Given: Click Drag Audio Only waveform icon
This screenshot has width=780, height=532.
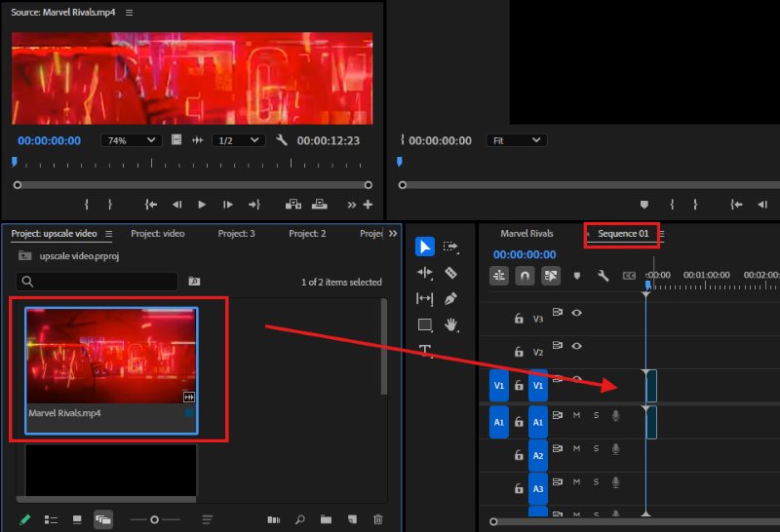Looking at the screenshot, I should [x=198, y=140].
